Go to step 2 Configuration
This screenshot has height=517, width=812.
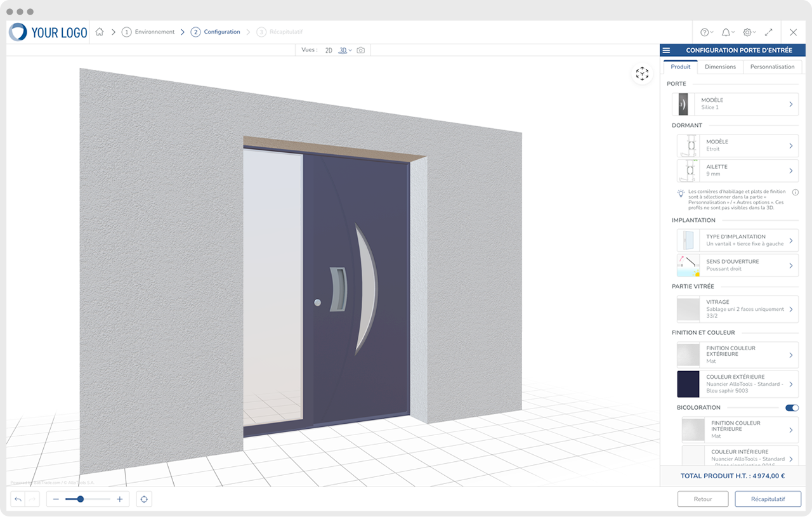click(x=216, y=32)
